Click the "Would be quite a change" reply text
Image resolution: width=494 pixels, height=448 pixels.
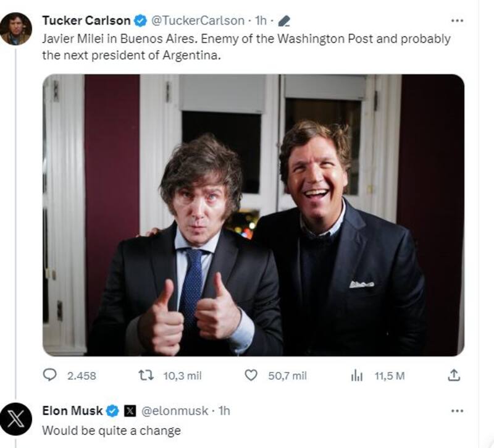(x=111, y=430)
